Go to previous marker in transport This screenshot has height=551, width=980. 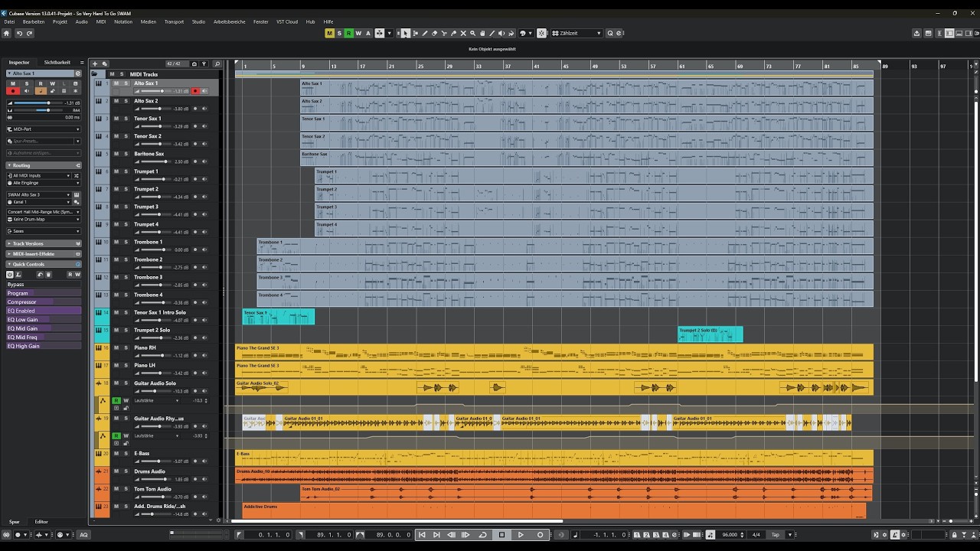pos(422,535)
